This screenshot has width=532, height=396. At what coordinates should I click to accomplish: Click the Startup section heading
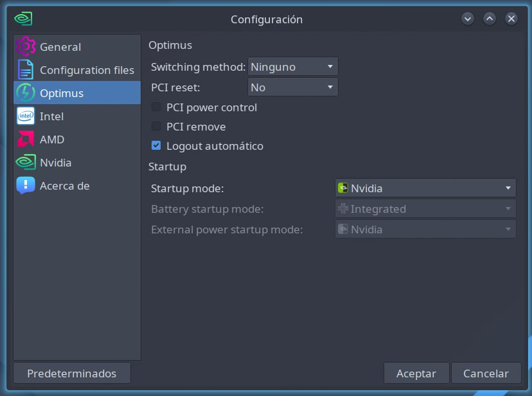click(167, 166)
